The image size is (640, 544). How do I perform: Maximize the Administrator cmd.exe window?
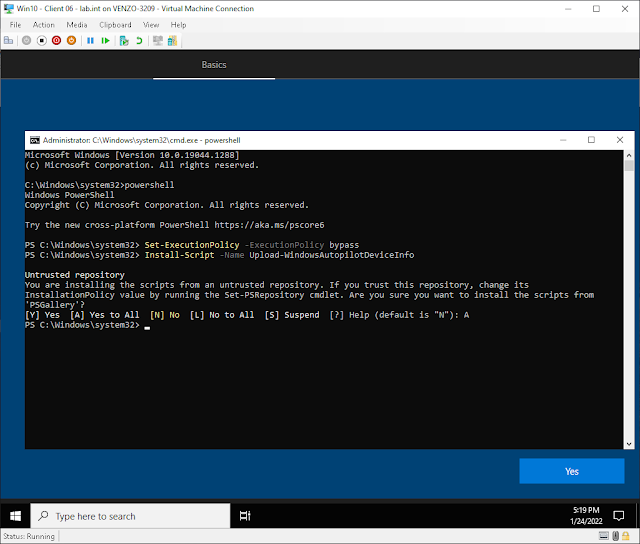click(x=591, y=140)
